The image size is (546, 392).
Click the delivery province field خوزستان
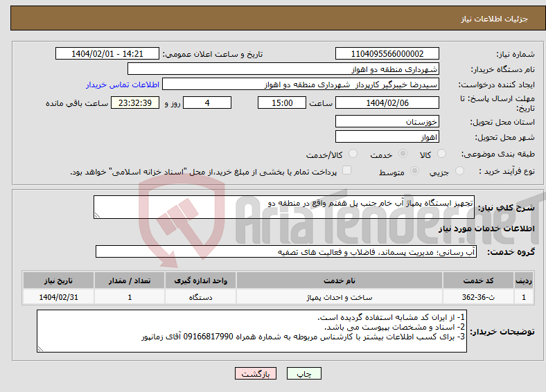(387, 121)
